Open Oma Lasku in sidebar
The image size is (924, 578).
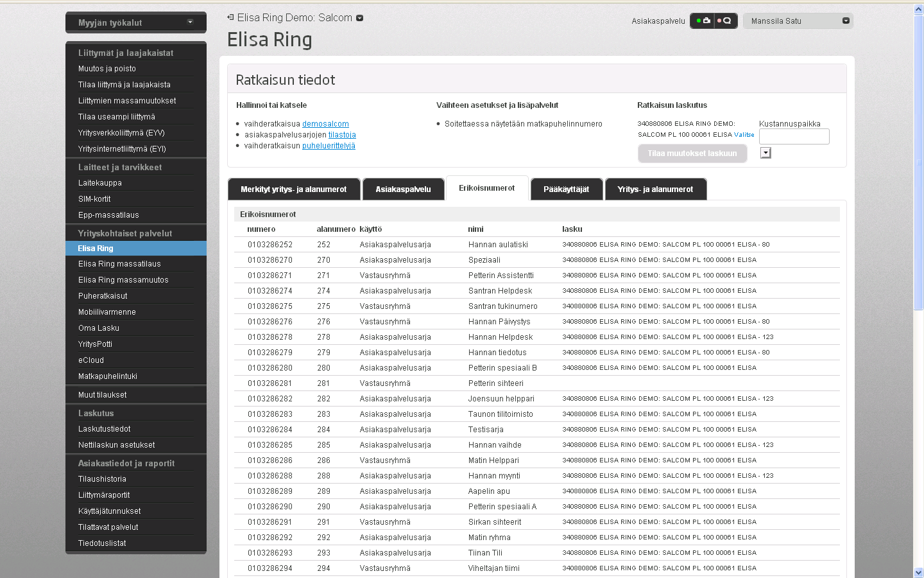(99, 328)
